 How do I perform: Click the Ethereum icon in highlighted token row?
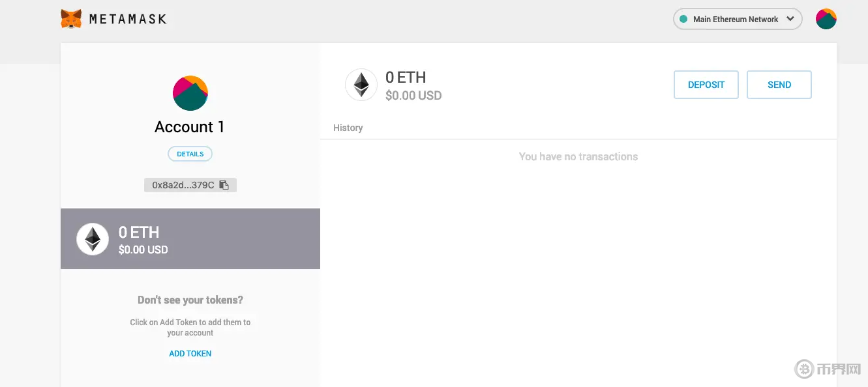pos(93,239)
